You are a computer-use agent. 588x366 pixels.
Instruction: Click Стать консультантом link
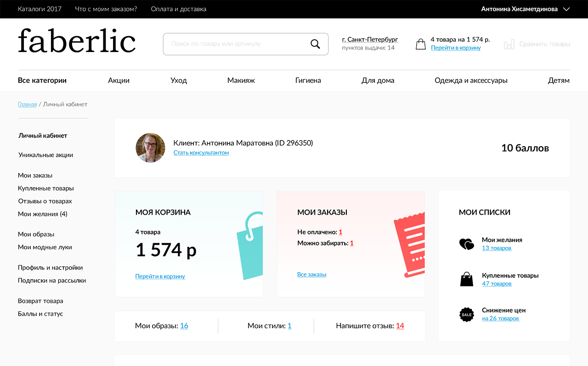pyautogui.click(x=201, y=153)
